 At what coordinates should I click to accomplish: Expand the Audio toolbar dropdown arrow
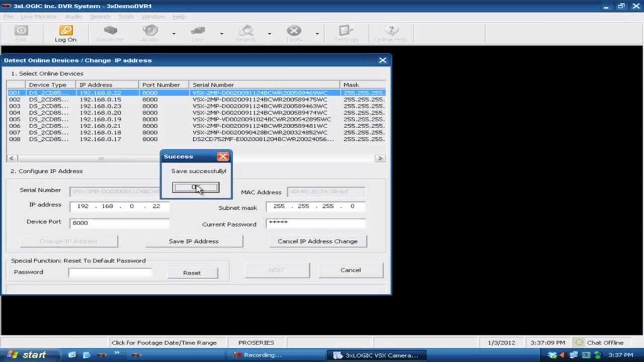click(174, 34)
